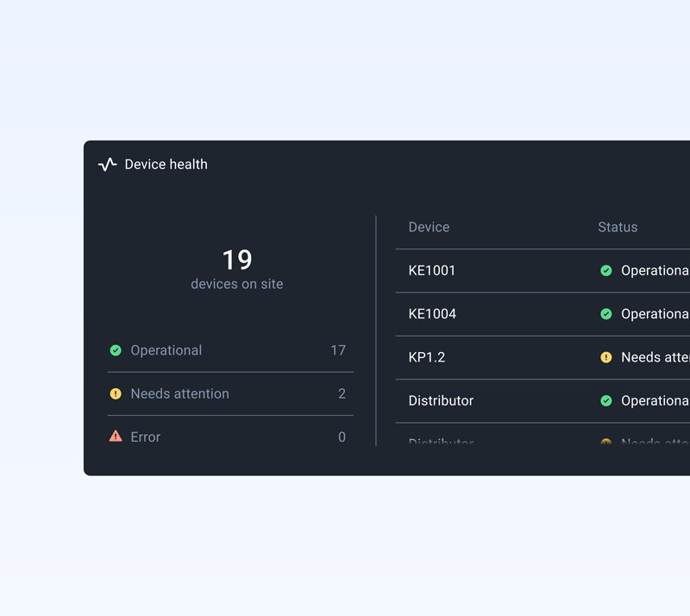
Task: Open the KP1.2 device row
Action: [543, 357]
